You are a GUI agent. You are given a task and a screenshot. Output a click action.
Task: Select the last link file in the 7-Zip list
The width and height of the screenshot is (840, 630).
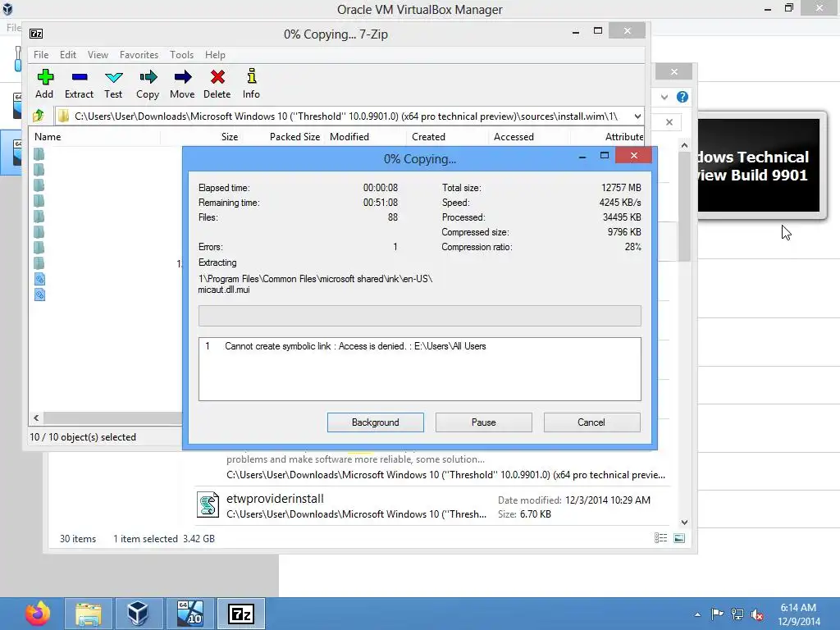coord(39,294)
